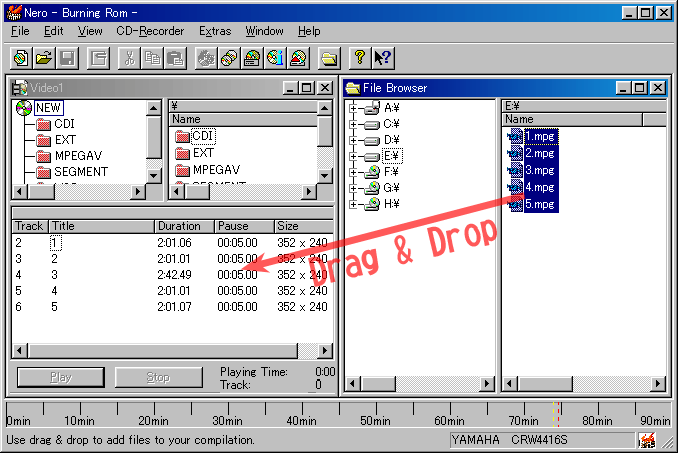This screenshot has height=453, width=678.
Task: Open the File menu
Action: [20, 31]
